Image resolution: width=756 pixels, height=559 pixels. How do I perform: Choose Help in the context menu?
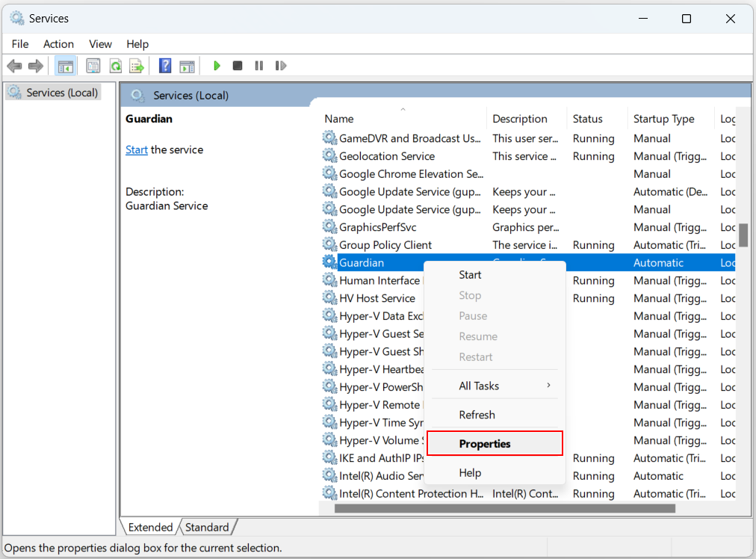[x=495, y=472]
